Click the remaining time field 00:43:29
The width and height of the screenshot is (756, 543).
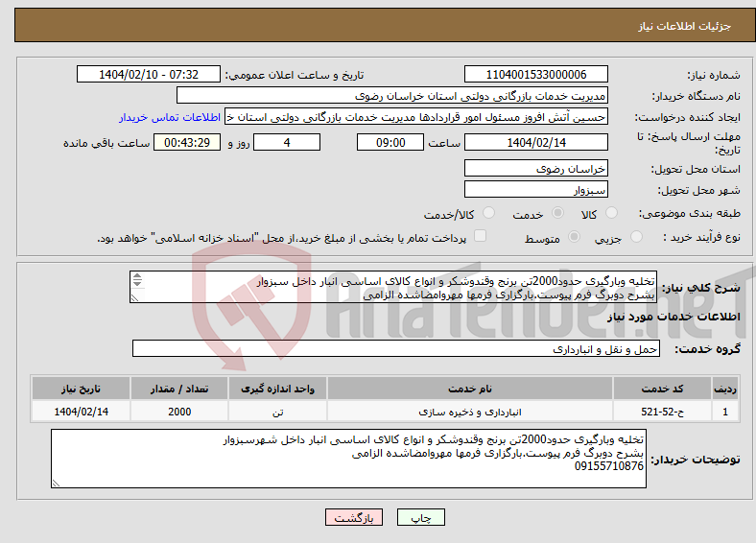click(187, 142)
